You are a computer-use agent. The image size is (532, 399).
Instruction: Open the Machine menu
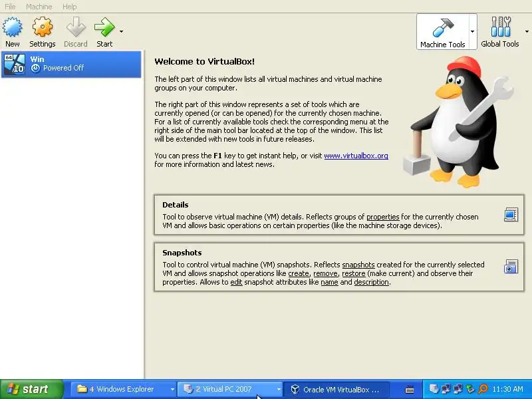[39, 7]
